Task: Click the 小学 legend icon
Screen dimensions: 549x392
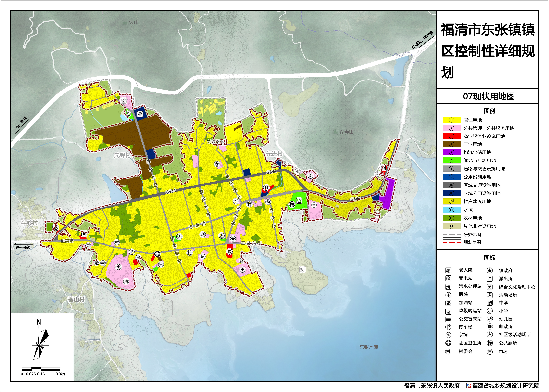Action: click(490, 311)
